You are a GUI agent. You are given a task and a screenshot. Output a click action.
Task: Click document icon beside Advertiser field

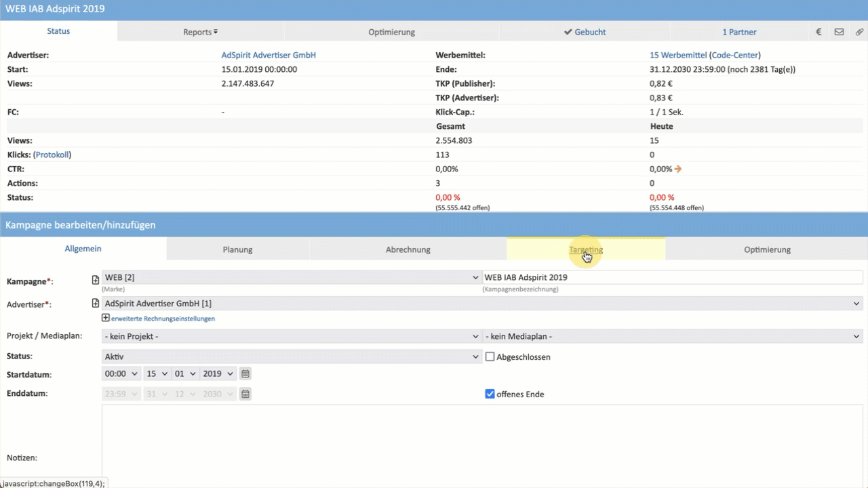pos(96,304)
